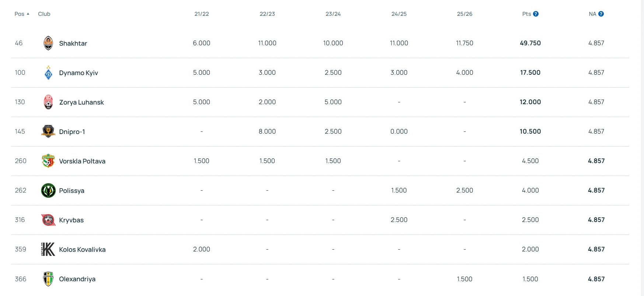Open the NA help question mark icon

601,14
